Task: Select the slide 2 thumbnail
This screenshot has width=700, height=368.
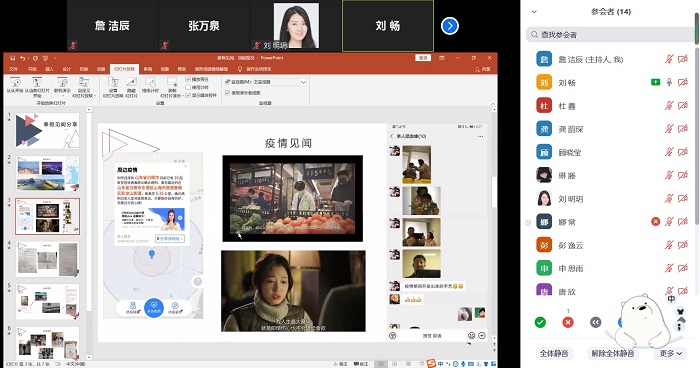Action: click(x=47, y=173)
